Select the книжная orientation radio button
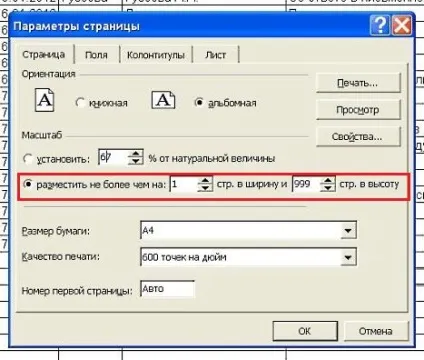Viewport: 424px width, 360px height. (x=80, y=102)
